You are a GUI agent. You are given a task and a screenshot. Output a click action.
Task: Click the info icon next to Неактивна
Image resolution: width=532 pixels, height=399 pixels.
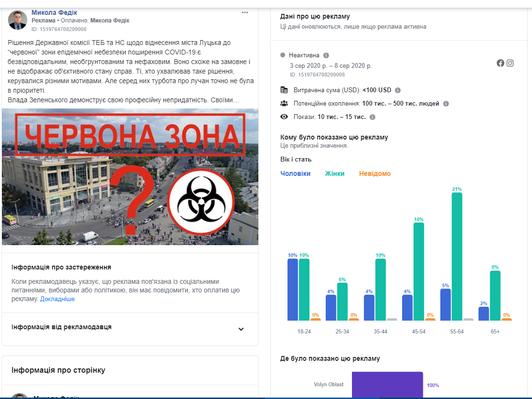point(326,55)
